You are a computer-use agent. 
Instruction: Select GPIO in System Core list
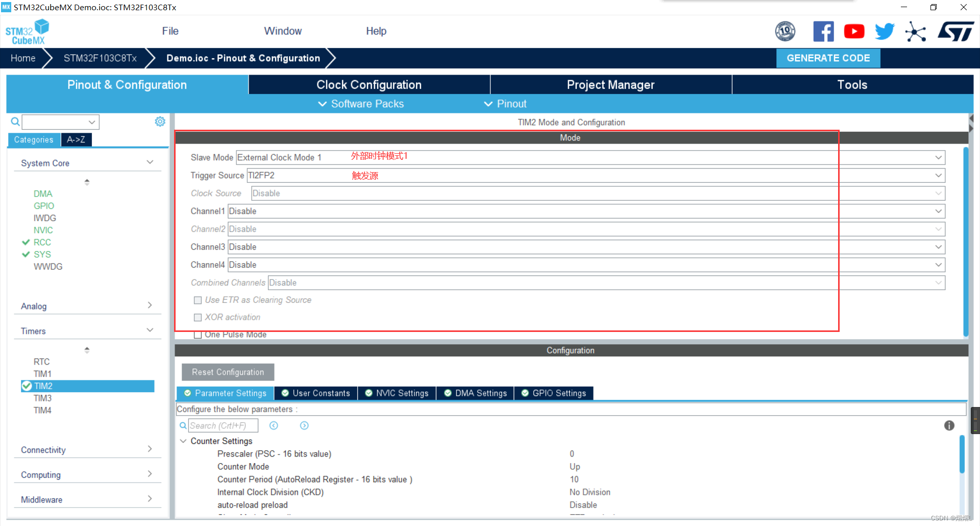(43, 206)
